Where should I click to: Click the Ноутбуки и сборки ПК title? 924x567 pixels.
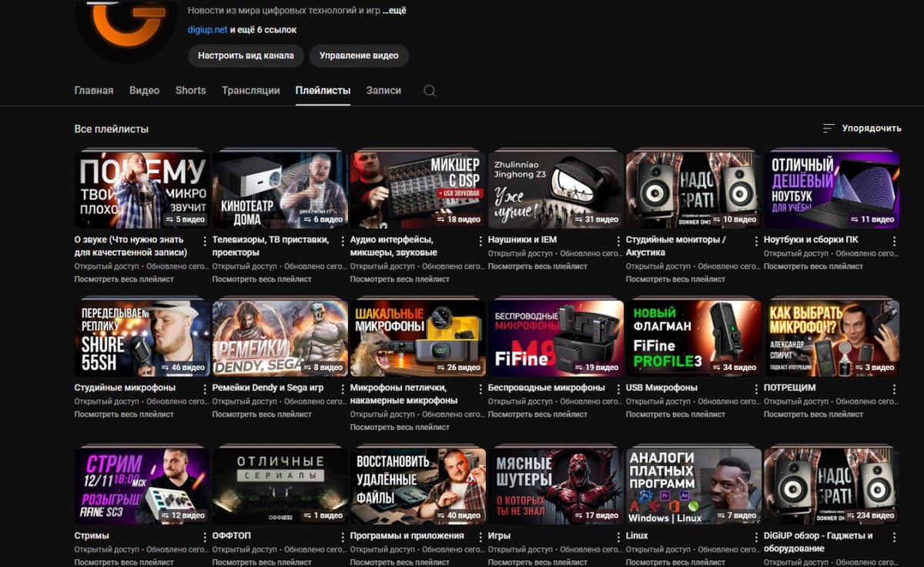pyautogui.click(x=811, y=240)
